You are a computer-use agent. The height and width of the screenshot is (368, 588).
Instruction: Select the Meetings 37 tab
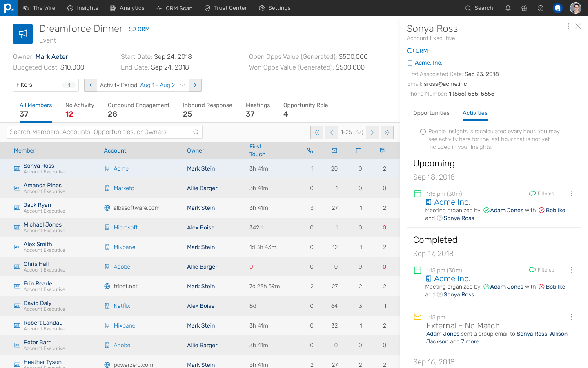[x=258, y=110]
